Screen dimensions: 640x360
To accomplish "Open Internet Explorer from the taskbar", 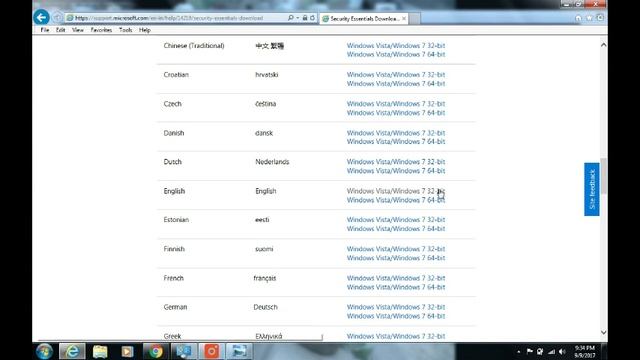I will click(72, 351).
